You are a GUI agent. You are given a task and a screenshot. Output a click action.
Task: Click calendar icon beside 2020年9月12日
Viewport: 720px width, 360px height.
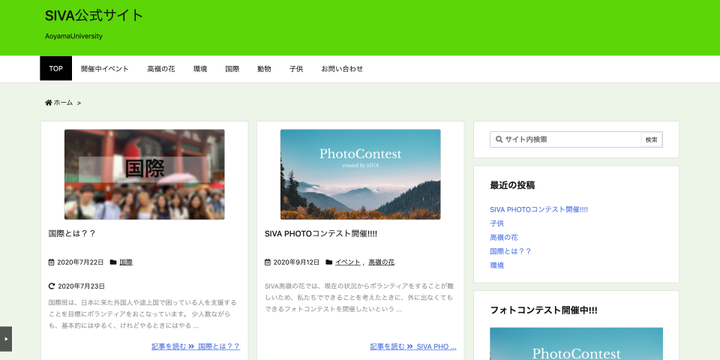coord(267,262)
